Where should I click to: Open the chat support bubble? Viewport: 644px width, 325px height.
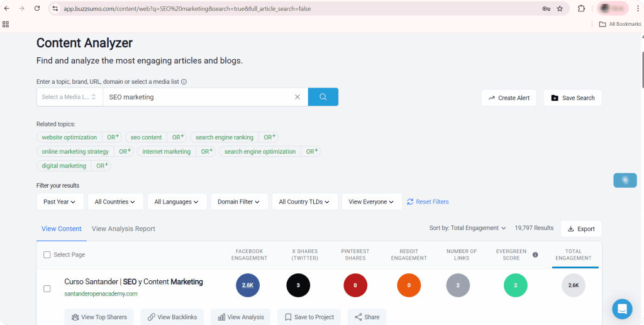(x=622, y=309)
